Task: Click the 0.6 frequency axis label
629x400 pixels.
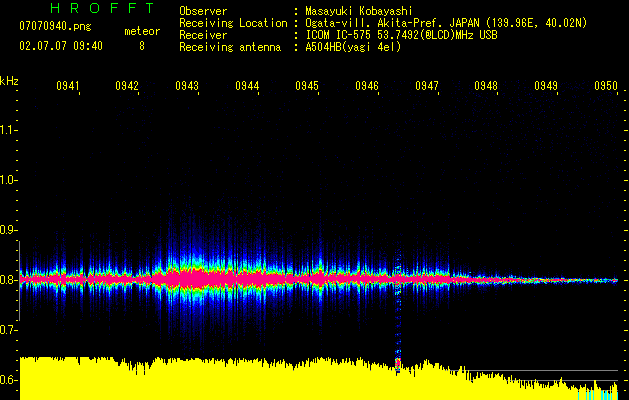Action: coord(9,380)
